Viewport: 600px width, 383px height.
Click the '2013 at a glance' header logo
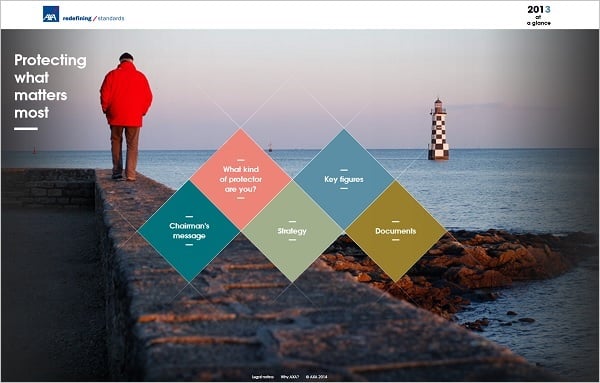tap(539, 15)
